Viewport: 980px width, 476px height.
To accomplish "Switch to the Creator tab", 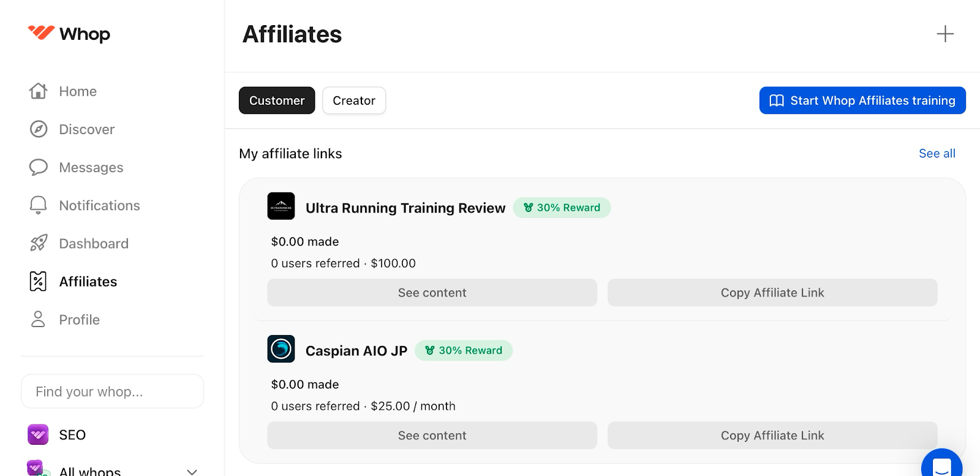I will [x=354, y=100].
